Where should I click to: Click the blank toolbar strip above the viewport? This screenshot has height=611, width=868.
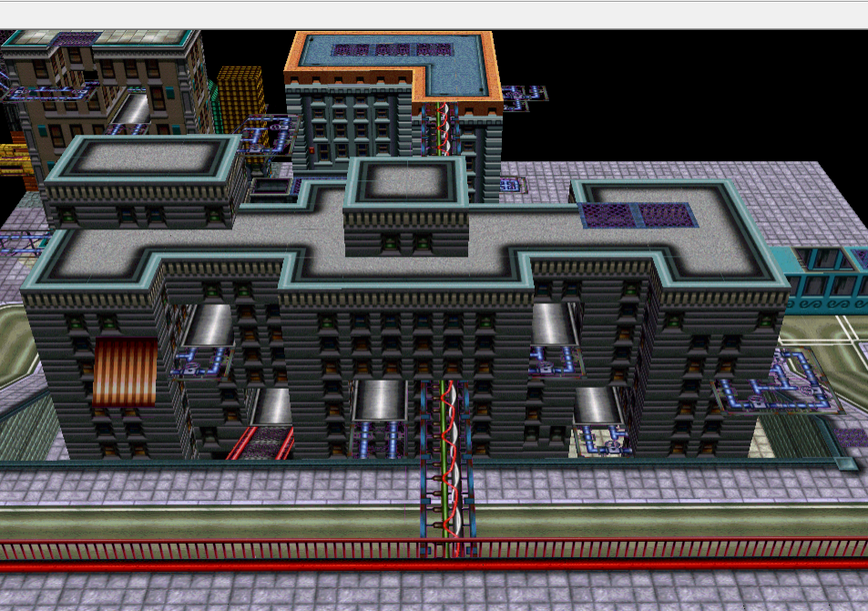coord(434,14)
